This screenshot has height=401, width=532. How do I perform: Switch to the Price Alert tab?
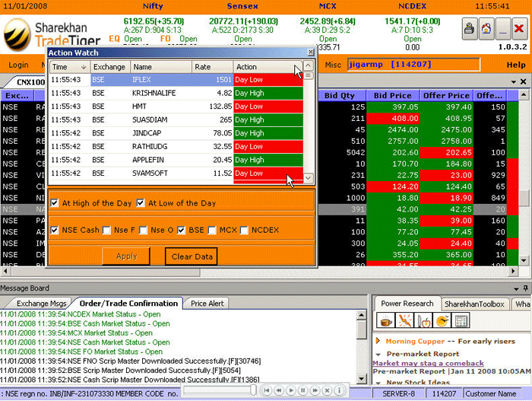[207, 304]
